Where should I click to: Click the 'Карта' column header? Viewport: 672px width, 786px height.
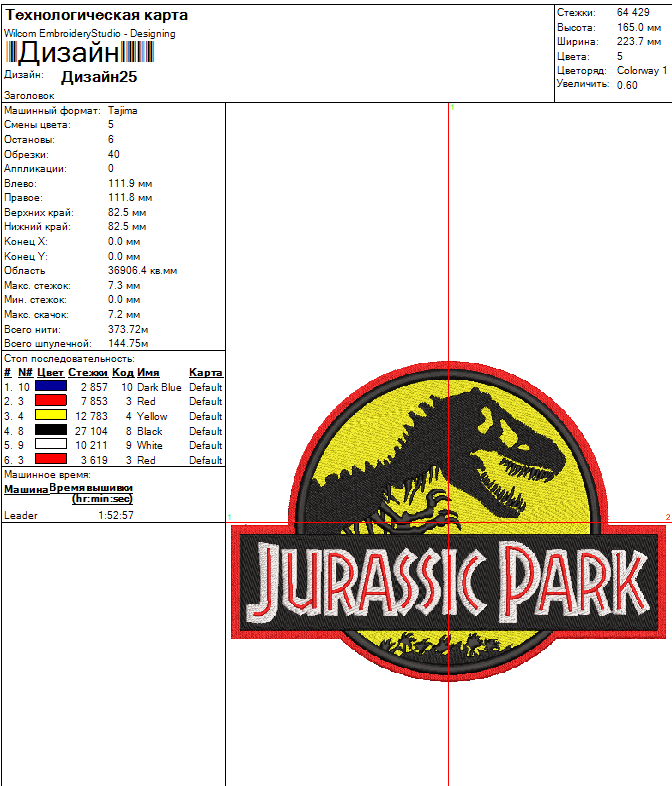click(205, 372)
